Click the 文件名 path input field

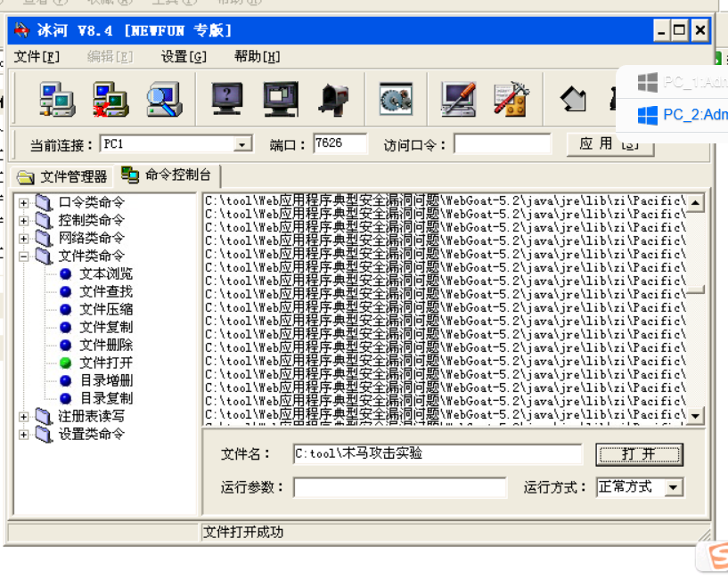(x=438, y=453)
